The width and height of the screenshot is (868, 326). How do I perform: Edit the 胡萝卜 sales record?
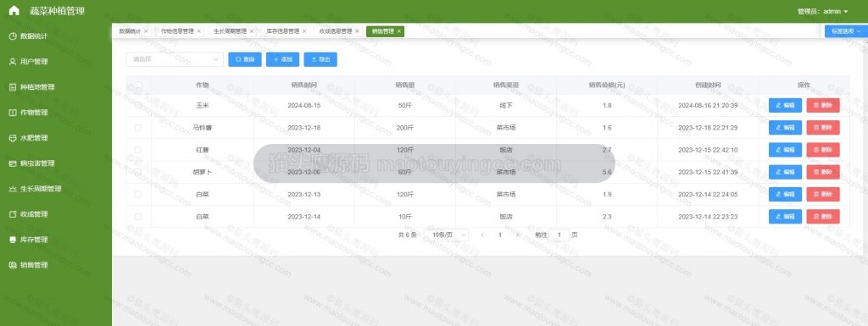pos(785,172)
